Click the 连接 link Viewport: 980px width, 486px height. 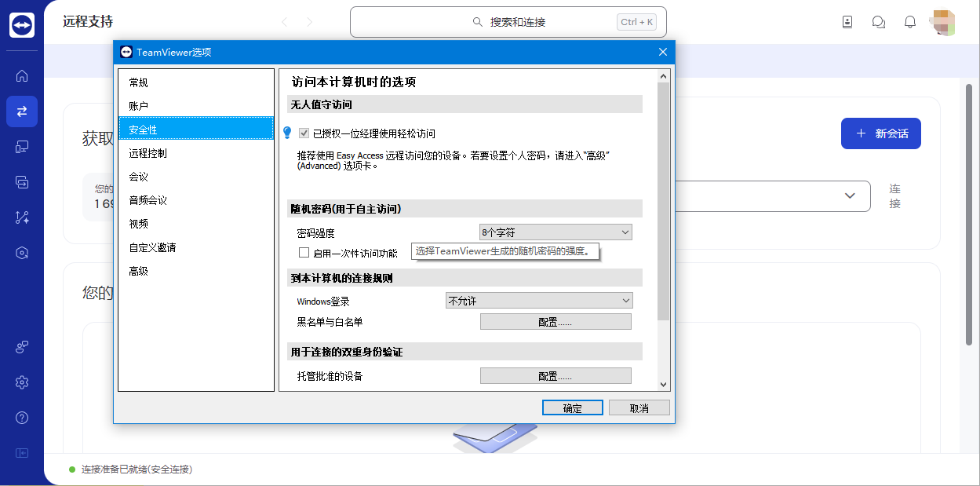tap(894, 196)
